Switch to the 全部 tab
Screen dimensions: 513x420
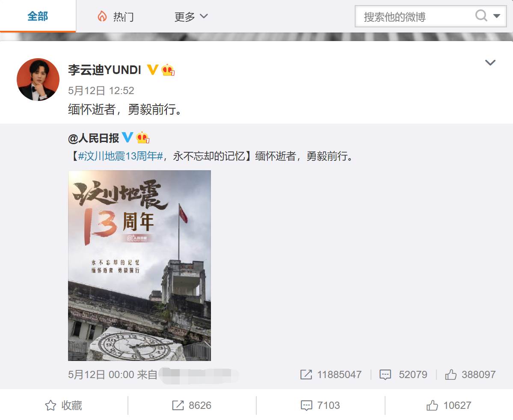[x=38, y=16]
